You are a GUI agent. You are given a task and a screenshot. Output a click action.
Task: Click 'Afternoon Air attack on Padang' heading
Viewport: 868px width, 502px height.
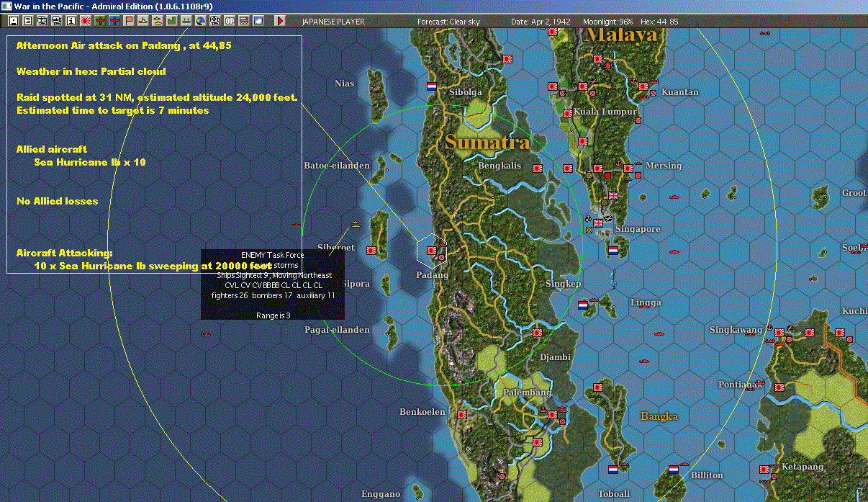click(x=124, y=45)
